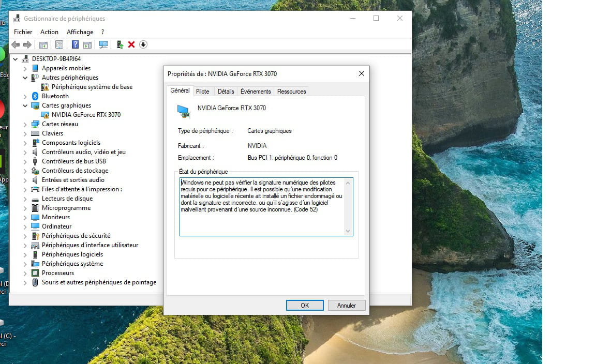This screenshot has height=364, width=596.
Task: Click the Scan for hardware changes toolbar icon
Action: point(103,45)
